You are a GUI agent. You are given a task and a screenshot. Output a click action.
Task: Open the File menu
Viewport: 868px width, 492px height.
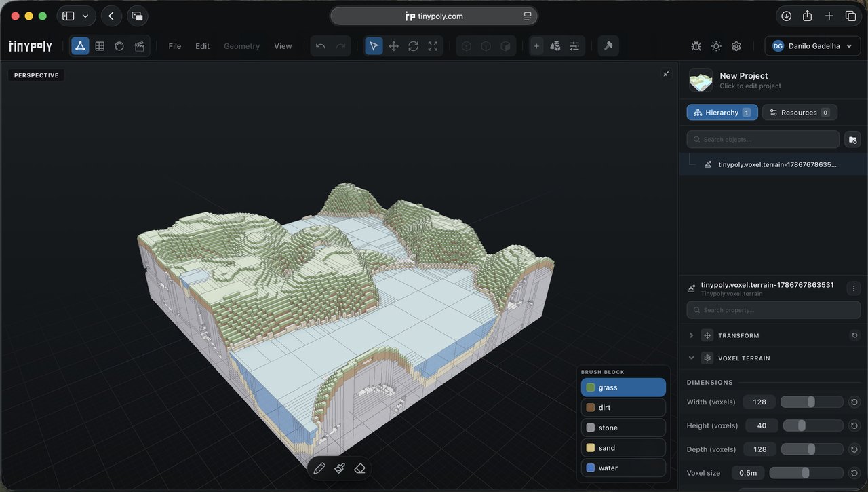coord(175,46)
